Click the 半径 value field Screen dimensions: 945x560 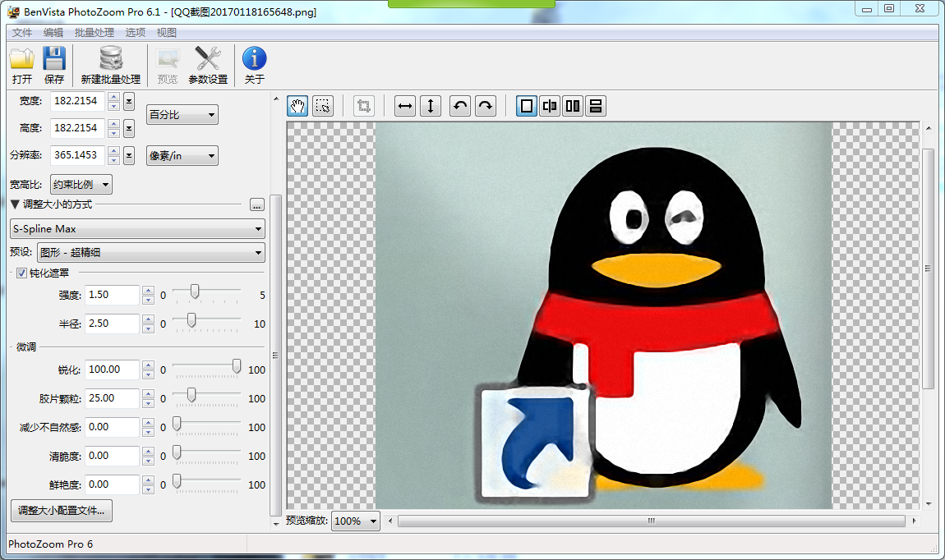(x=112, y=324)
